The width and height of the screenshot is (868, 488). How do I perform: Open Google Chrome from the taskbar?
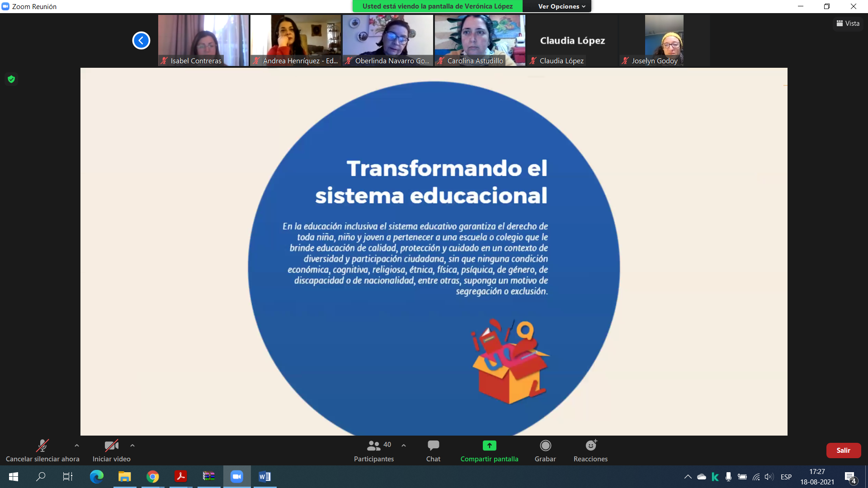(x=153, y=477)
